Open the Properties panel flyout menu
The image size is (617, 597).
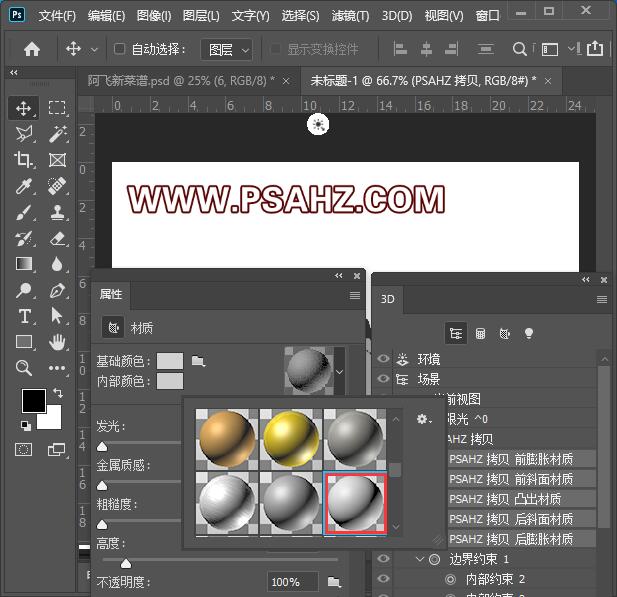(355, 295)
